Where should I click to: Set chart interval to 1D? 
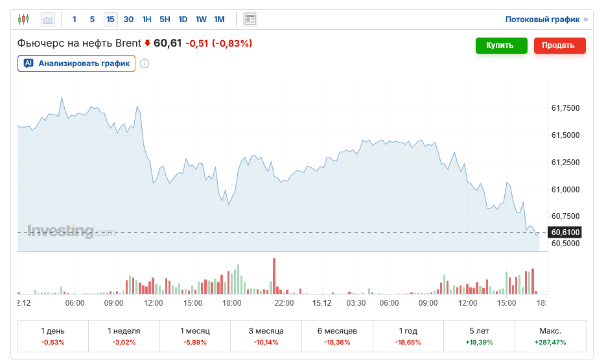(183, 19)
